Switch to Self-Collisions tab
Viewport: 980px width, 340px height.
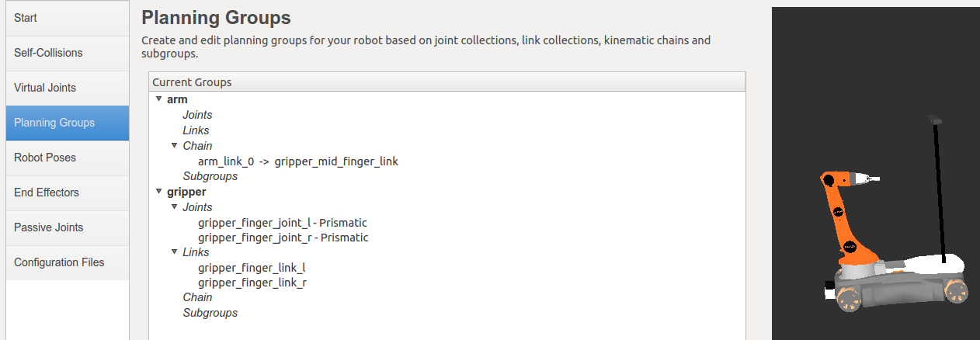[68, 53]
